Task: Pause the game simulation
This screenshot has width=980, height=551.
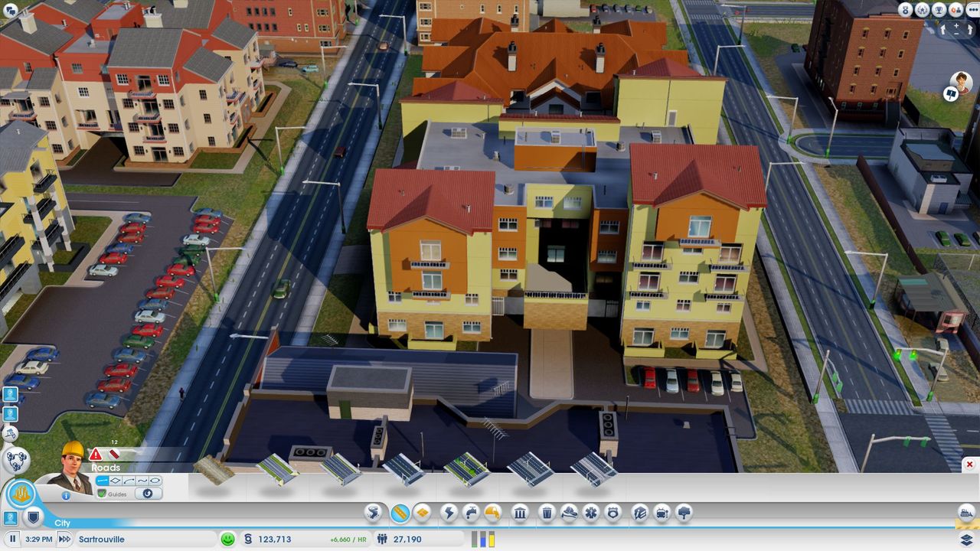Action: [13, 540]
